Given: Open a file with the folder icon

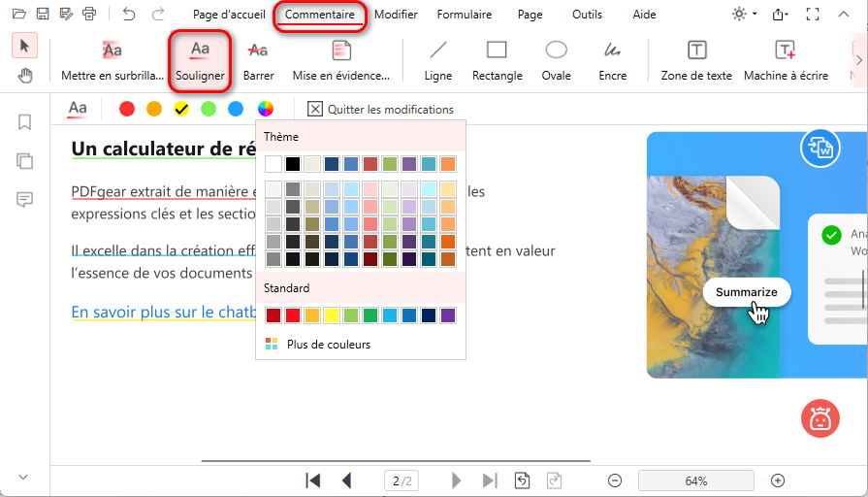Looking at the screenshot, I should pos(18,14).
